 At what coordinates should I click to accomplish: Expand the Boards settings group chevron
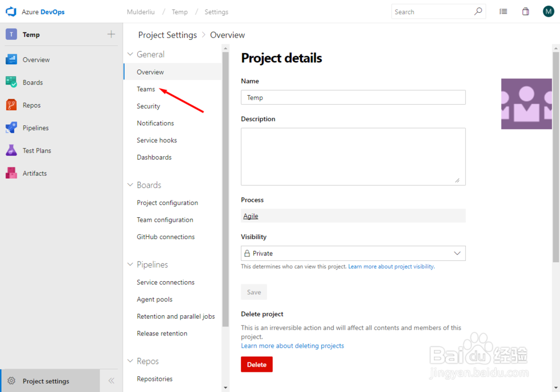pyautogui.click(x=131, y=184)
